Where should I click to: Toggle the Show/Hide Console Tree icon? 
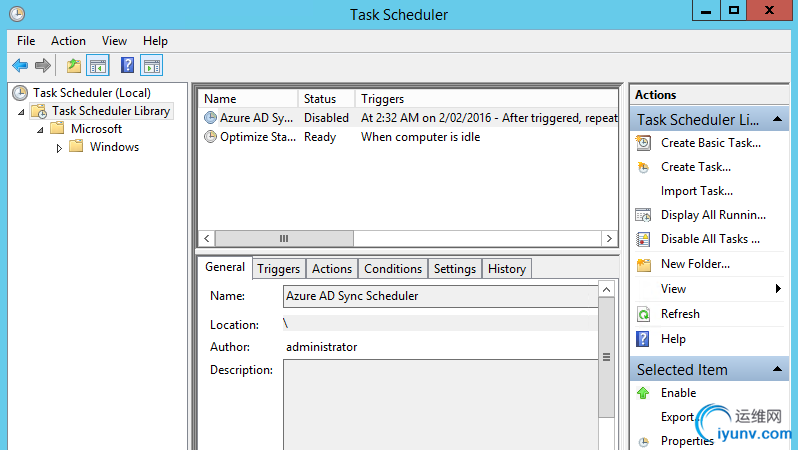click(98, 66)
